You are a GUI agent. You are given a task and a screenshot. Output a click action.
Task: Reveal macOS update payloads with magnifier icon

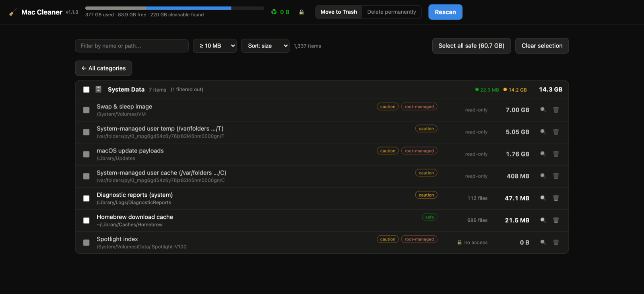pos(543,154)
